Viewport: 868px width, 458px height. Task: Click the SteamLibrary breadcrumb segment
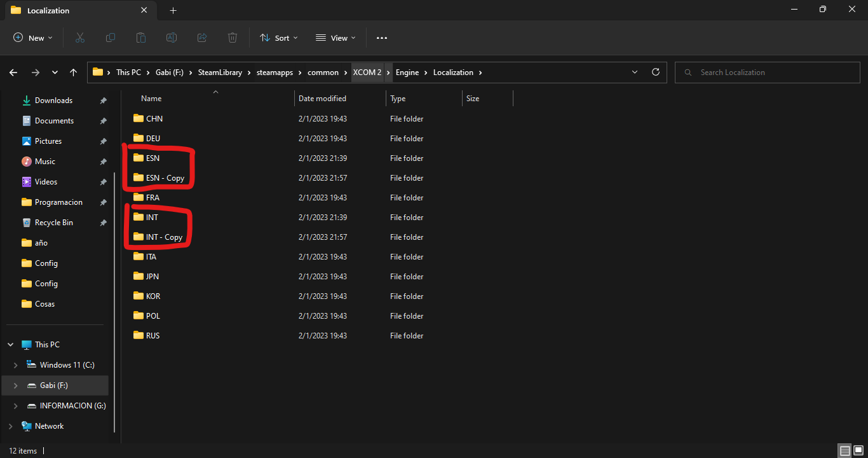click(x=220, y=73)
